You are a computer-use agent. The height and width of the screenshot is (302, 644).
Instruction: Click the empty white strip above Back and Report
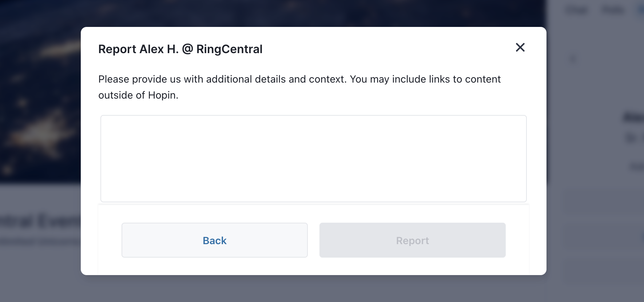314,214
